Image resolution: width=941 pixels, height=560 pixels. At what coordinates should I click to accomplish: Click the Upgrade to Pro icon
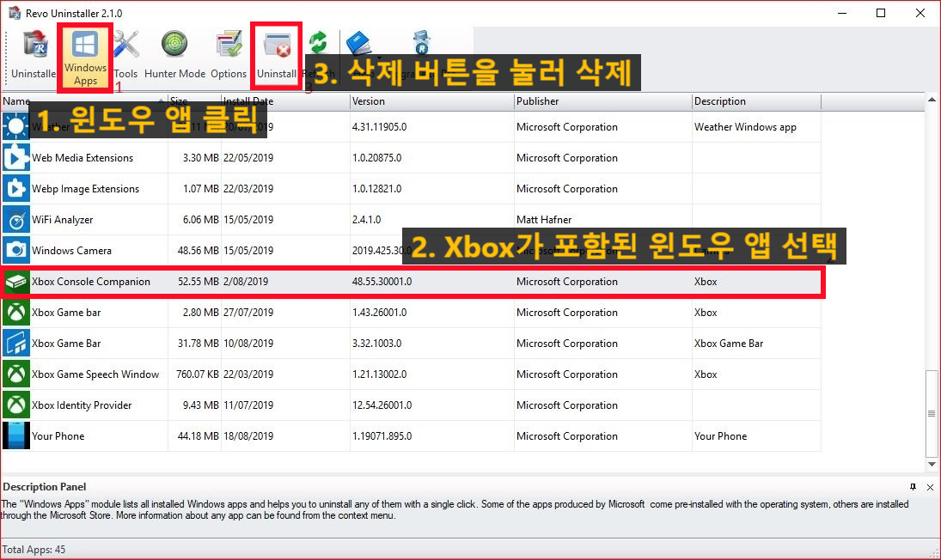tap(421, 43)
